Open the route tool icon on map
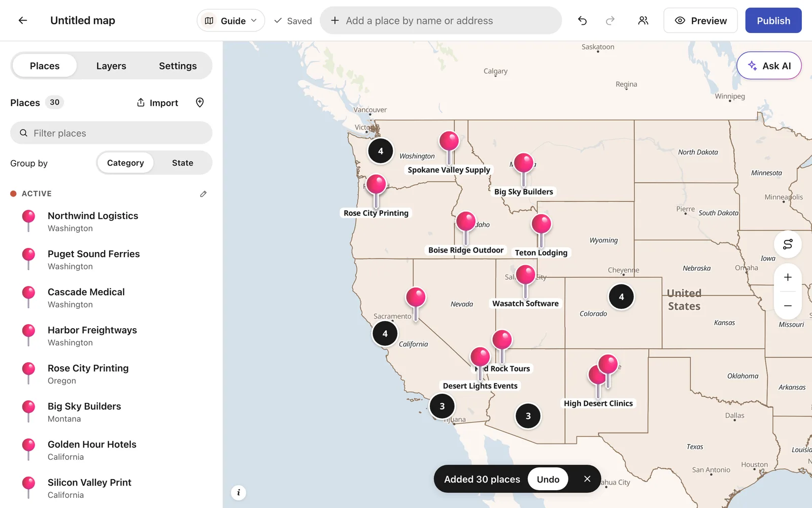This screenshot has height=508, width=812. (788, 244)
